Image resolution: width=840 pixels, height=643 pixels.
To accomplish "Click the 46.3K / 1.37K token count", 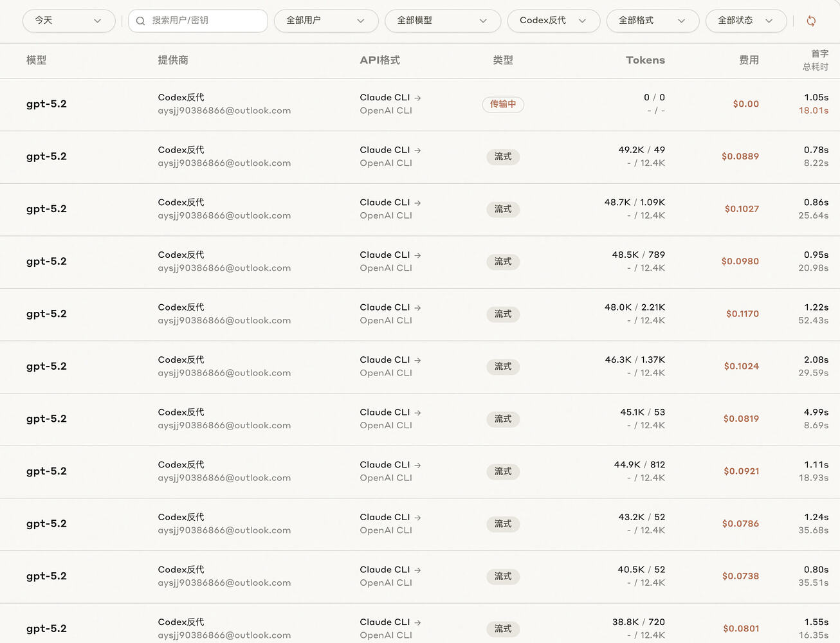I will (x=635, y=360).
